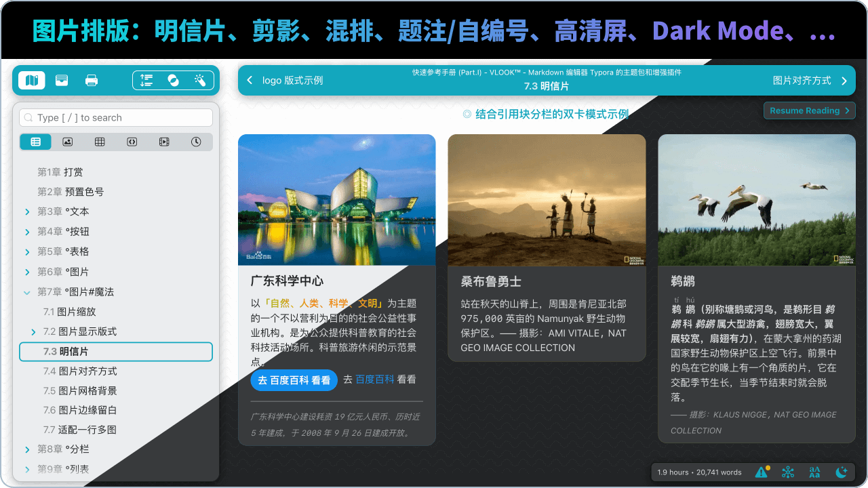The width and height of the screenshot is (868, 488).
Task: Select '7.7 适配一行多图' in the outline
Action: click(80, 430)
